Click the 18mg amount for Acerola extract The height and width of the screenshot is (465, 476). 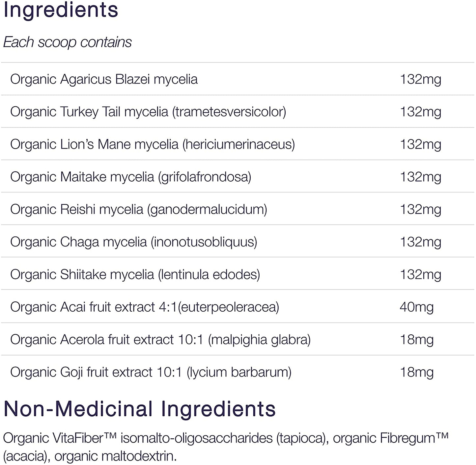pyautogui.click(x=416, y=340)
